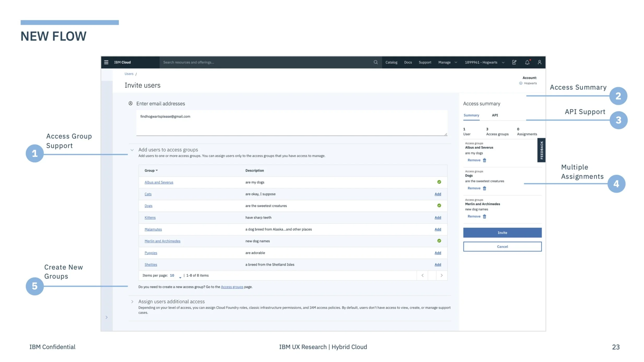Click the email addresses text field
644x362 pixels.
[291, 123]
